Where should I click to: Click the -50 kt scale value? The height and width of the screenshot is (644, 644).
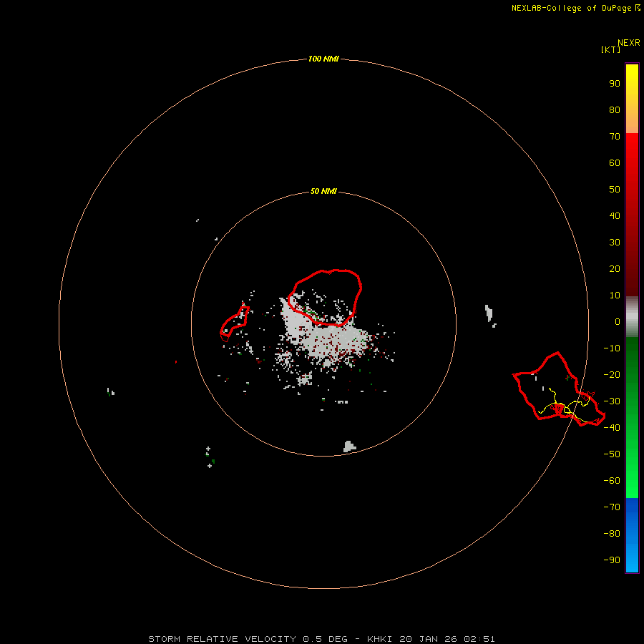click(612, 454)
